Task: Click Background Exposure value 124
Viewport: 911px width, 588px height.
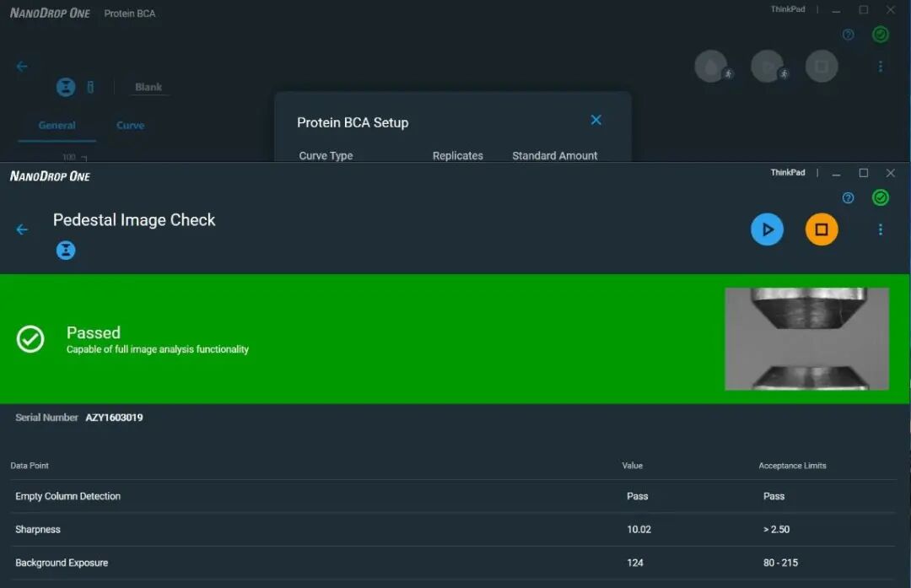Action: [x=635, y=563]
